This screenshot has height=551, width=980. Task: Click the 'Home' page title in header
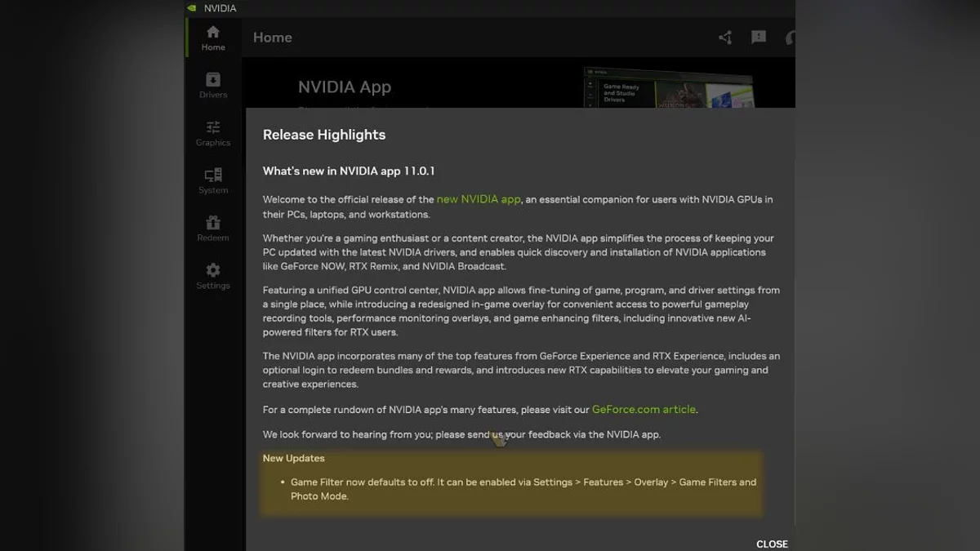tap(273, 38)
